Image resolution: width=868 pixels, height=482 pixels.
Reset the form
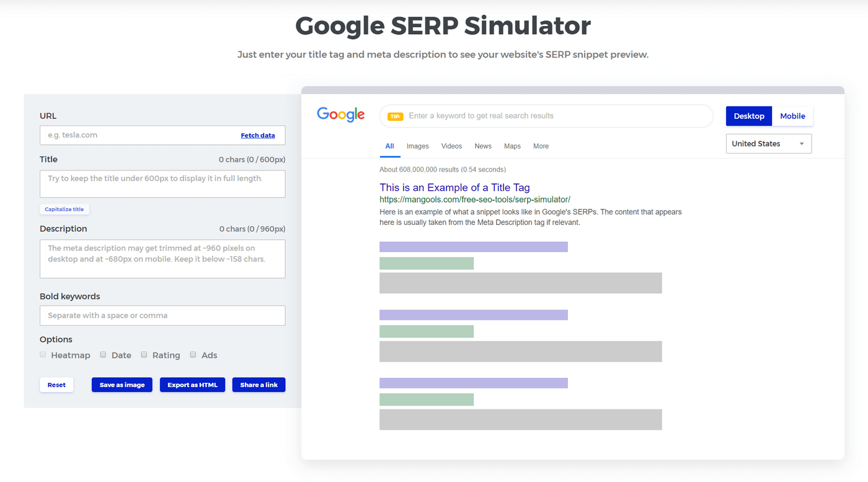pos(56,385)
